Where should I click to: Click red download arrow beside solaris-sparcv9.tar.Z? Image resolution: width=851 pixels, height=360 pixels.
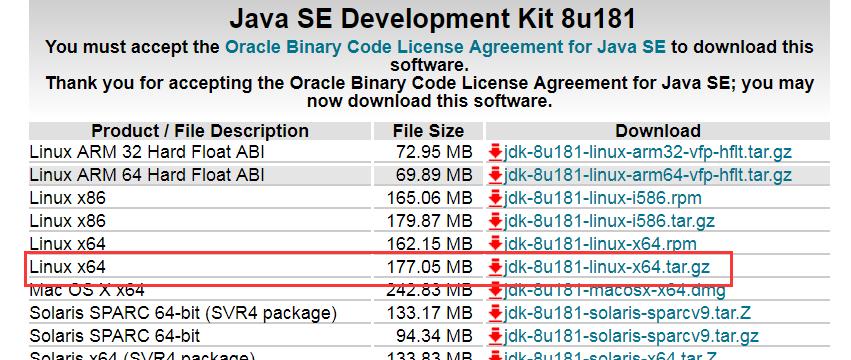(495, 313)
